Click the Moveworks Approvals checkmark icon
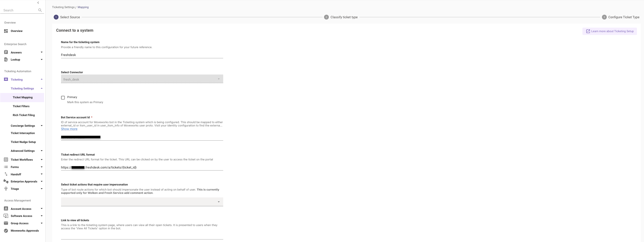Viewport: 644px width, 242px height. (6, 231)
